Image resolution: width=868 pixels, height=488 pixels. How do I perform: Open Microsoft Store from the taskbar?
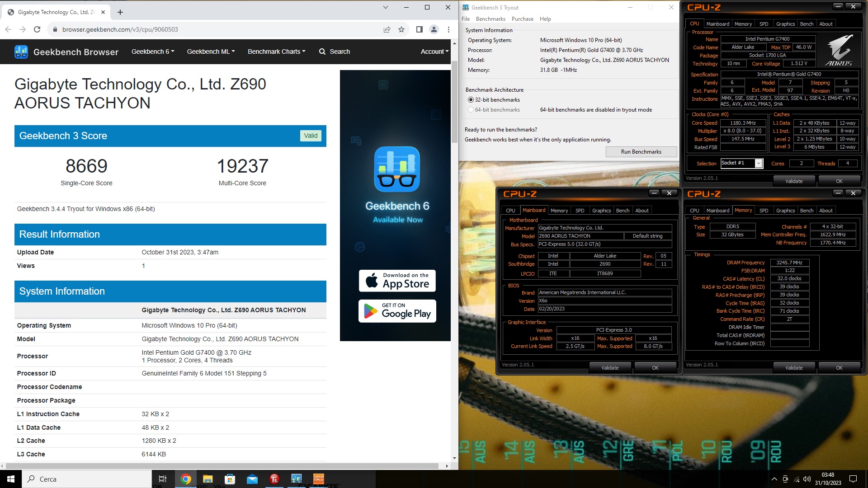point(230,479)
